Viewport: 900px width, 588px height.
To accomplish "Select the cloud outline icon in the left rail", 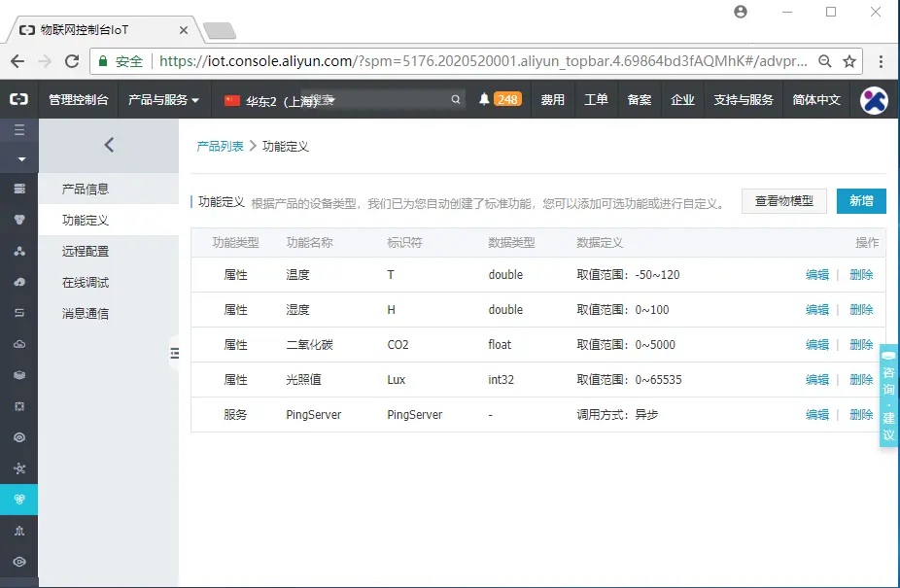I will (x=19, y=344).
